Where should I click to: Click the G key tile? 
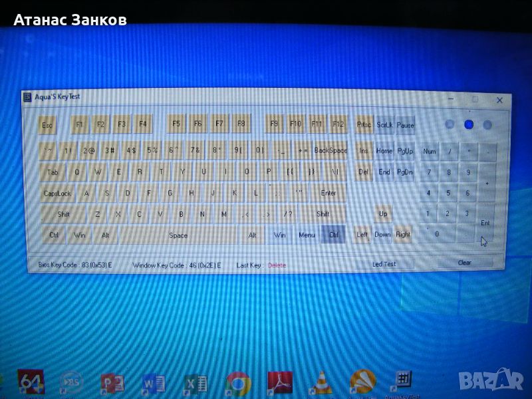pos(170,193)
